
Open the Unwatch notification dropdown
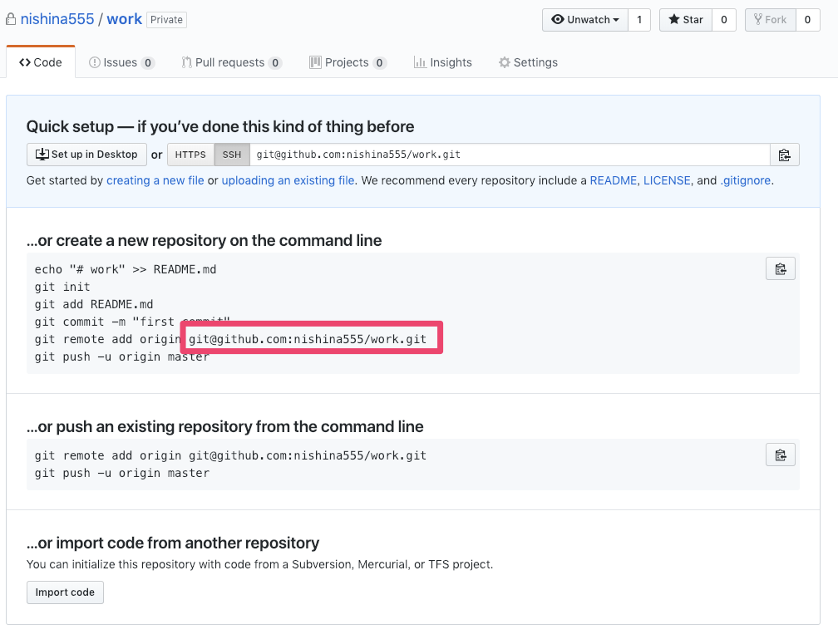click(584, 19)
